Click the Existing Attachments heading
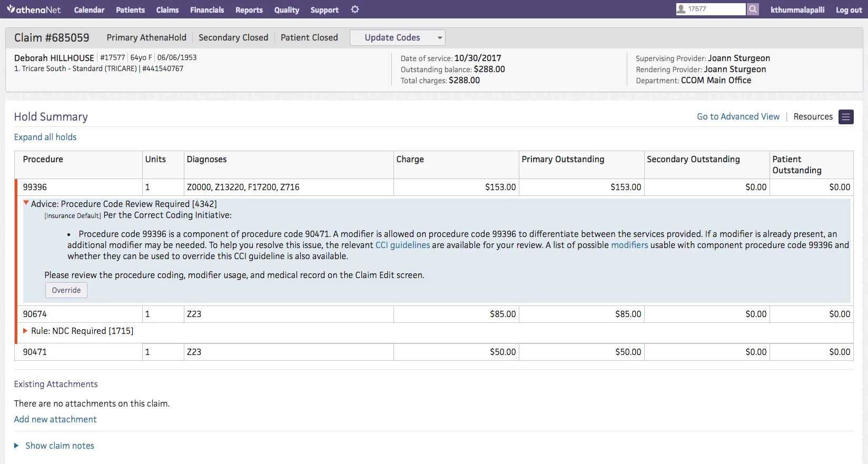The width and height of the screenshot is (868, 464). 56,384
